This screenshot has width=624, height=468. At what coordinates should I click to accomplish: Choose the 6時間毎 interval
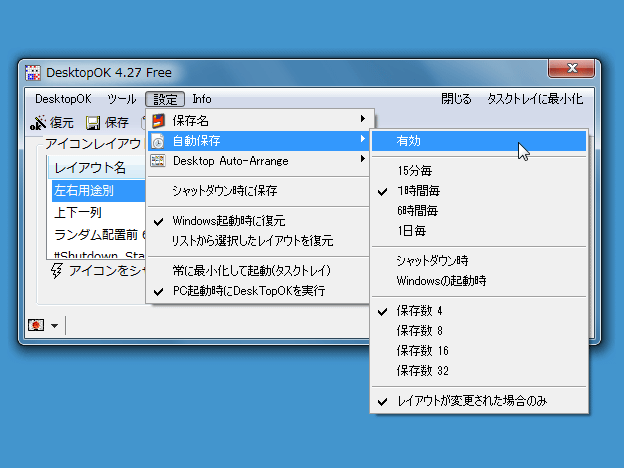(x=479, y=211)
